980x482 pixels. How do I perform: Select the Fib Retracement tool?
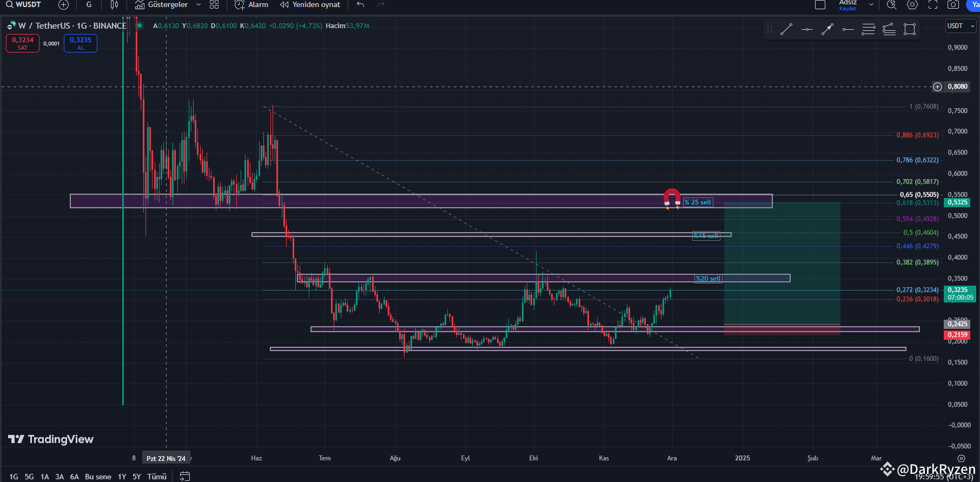(869, 29)
